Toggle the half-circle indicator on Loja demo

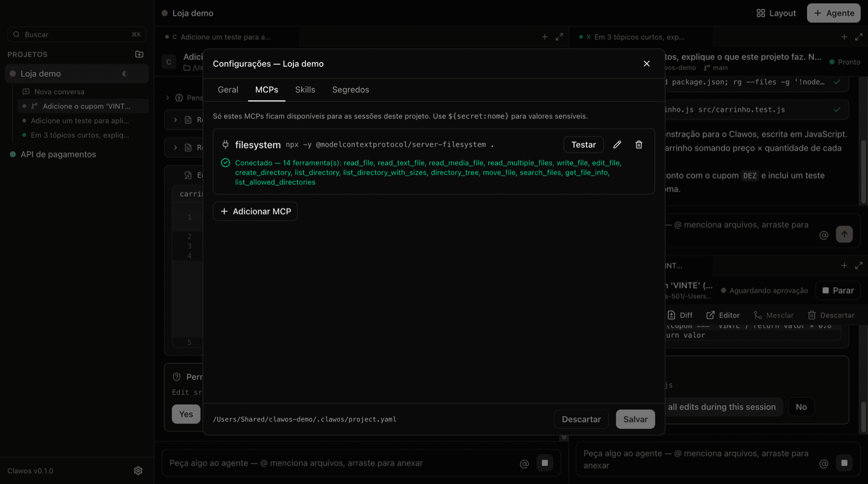pos(125,74)
